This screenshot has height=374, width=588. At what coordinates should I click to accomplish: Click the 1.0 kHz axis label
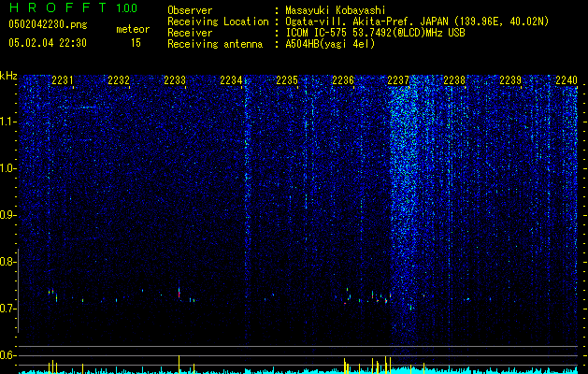[8, 168]
